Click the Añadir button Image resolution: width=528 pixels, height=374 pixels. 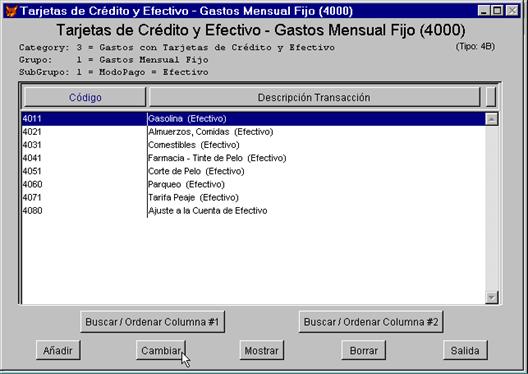58,350
